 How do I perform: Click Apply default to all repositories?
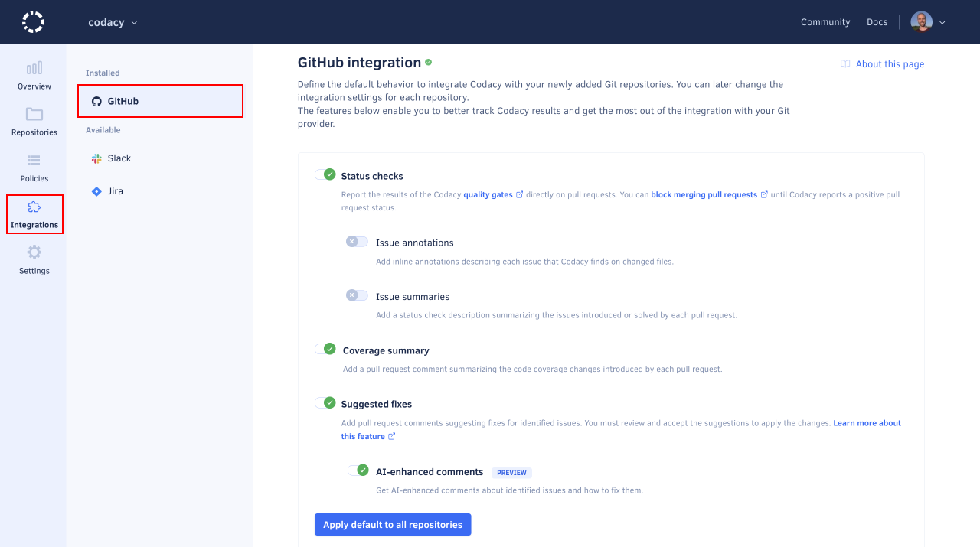tap(393, 525)
